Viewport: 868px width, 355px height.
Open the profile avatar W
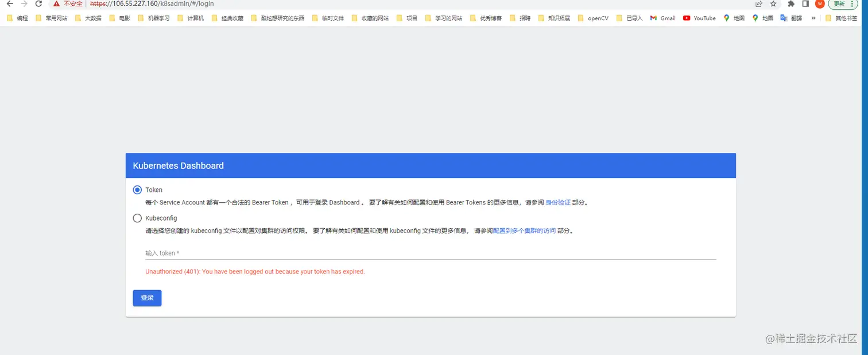[820, 3]
